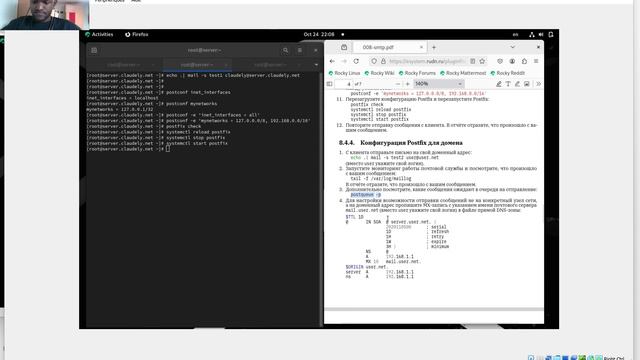The image size is (640, 360).
Task: Toggle reader view icon in address bar
Action: (473, 61)
